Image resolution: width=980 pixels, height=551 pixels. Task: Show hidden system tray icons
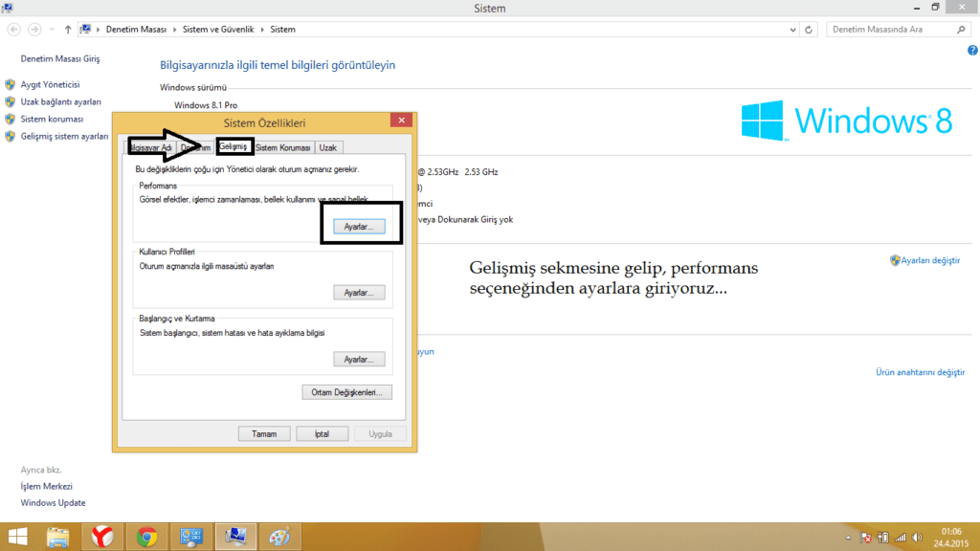tap(847, 538)
